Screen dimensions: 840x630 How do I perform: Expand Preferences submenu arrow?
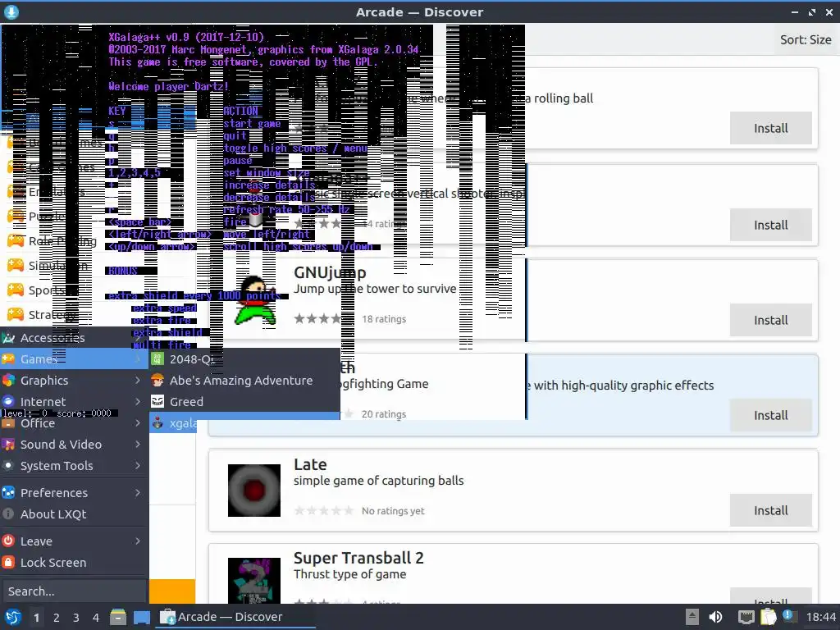138,493
